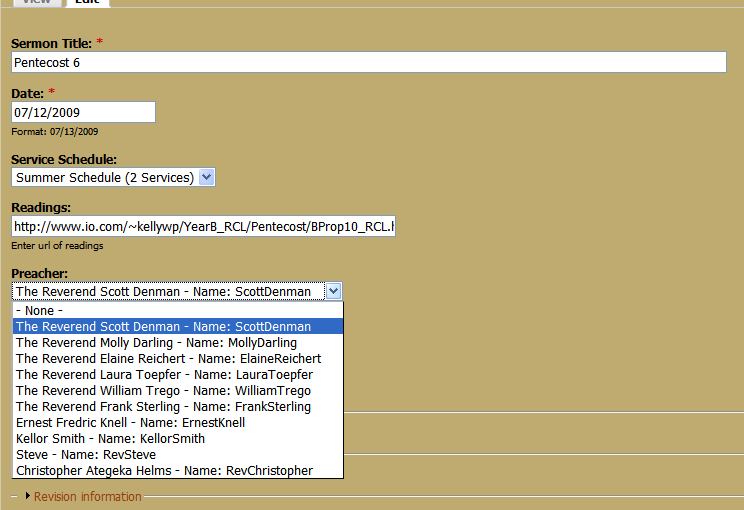Select the None option in Preacher list
This screenshot has height=510, width=744.
pos(178,311)
